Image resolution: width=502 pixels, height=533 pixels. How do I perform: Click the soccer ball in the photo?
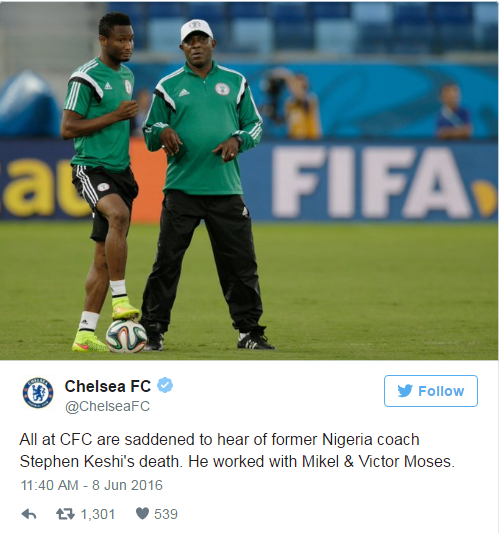tap(126, 337)
